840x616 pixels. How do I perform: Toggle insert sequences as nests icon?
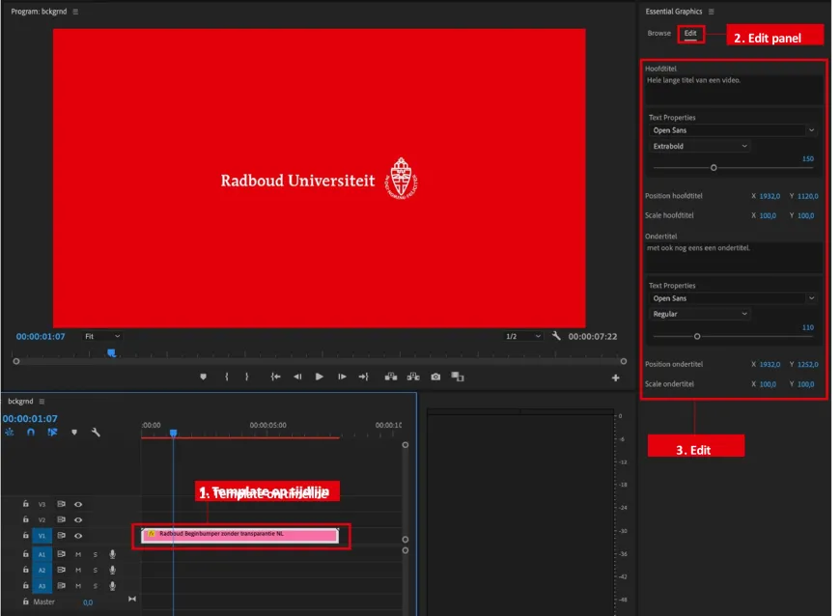pyautogui.click(x=9, y=433)
